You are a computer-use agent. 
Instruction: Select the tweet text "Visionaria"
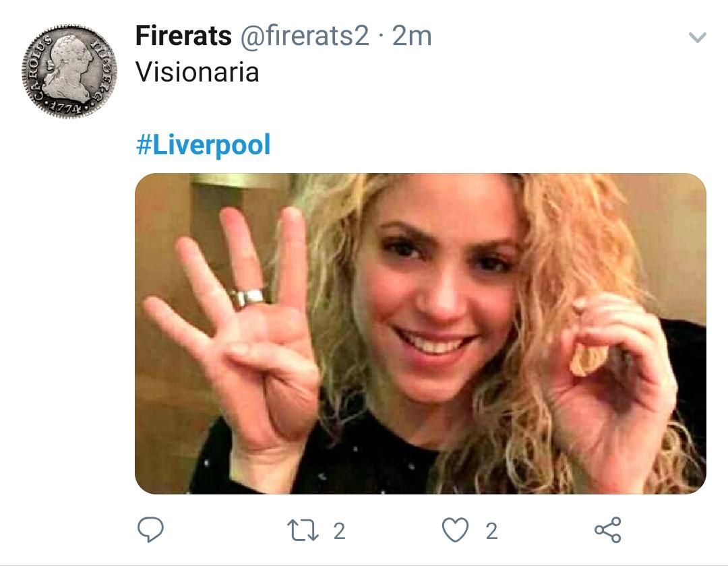coord(197,72)
